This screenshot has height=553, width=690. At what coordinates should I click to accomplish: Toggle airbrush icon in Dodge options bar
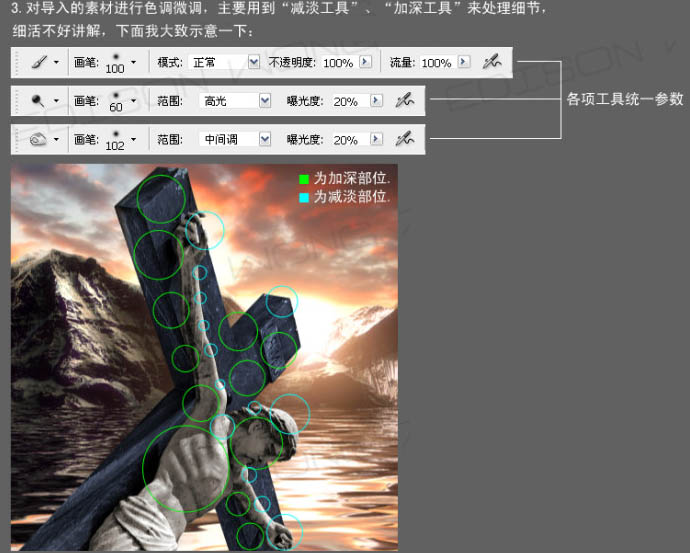404,100
